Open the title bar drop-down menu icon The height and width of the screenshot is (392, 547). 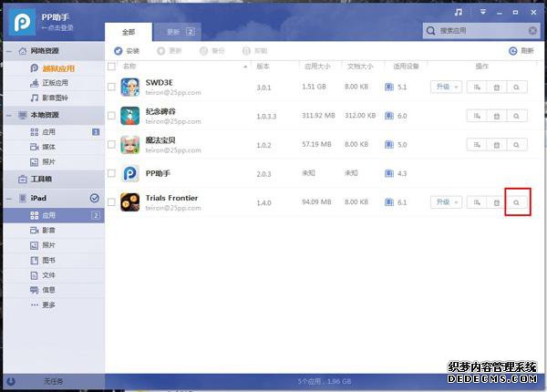pyautogui.click(x=483, y=12)
